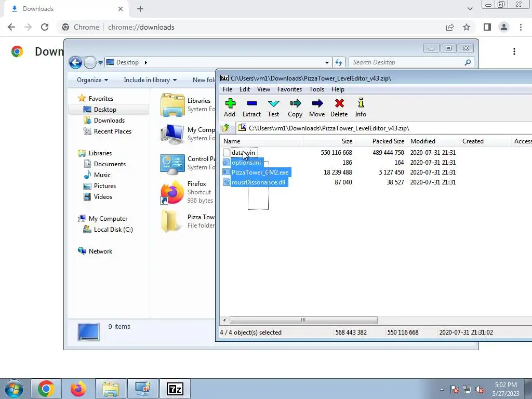Switch to 7-Zip from the taskbar
The image size is (532, 399).
175,389
